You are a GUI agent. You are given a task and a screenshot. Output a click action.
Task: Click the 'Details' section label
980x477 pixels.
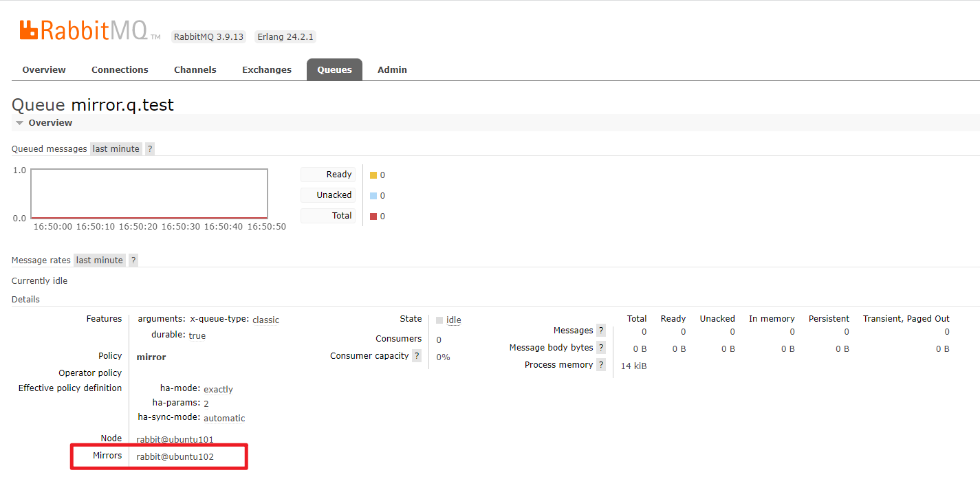[x=25, y=299]
